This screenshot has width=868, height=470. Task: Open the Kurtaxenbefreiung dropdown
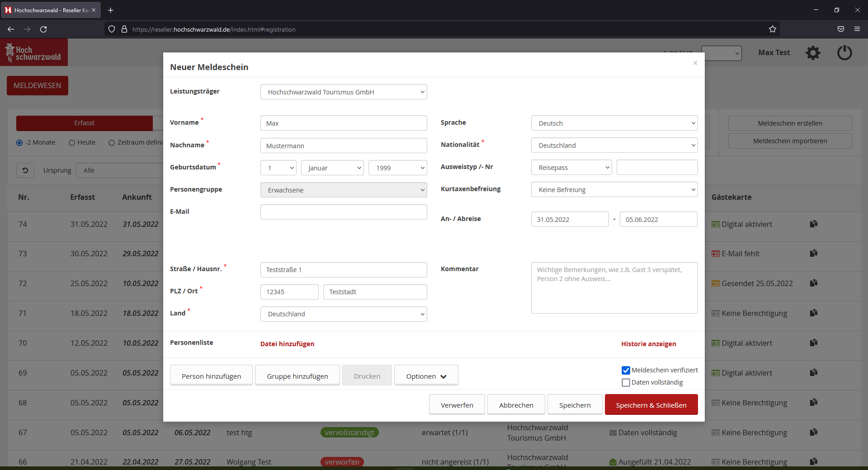[x=614, y=190]
